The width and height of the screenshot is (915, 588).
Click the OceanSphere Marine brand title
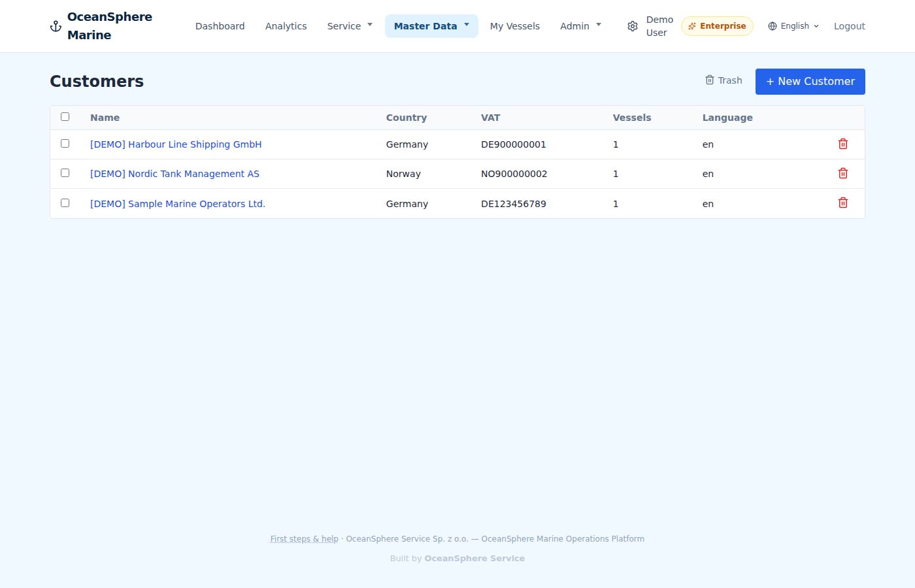[x=110, y=26]
